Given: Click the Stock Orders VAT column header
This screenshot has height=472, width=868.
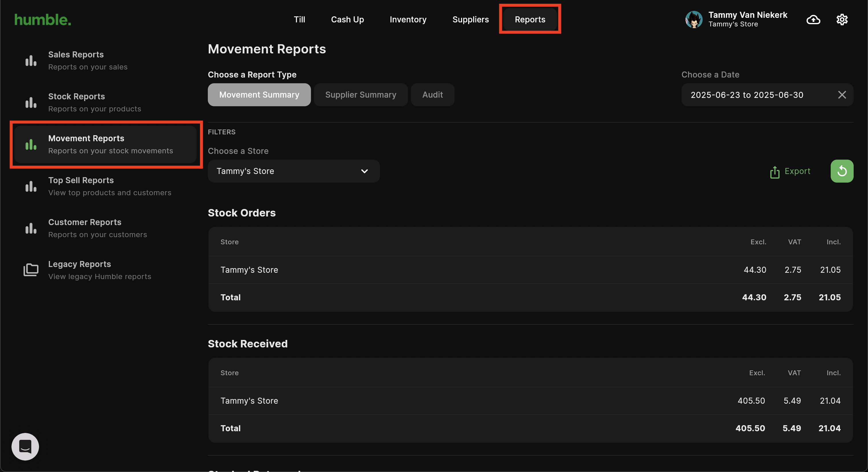Looking at the screenshot, I should pyautogui.click(x=794, y=242).
